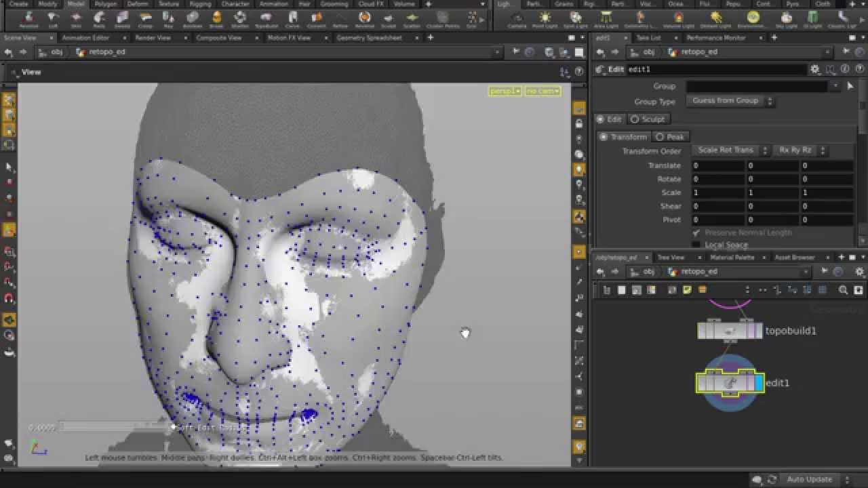Image resolution: width=868 pixels, height=488 pixels.
Task: Click the soft edit radius slider
Action: (x=115, y=428)
